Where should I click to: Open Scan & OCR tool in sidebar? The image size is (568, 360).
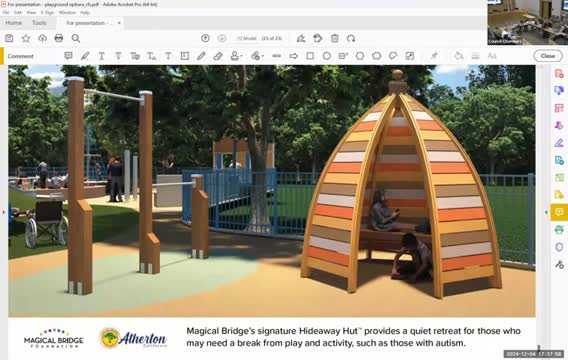[x=559, y=230]
